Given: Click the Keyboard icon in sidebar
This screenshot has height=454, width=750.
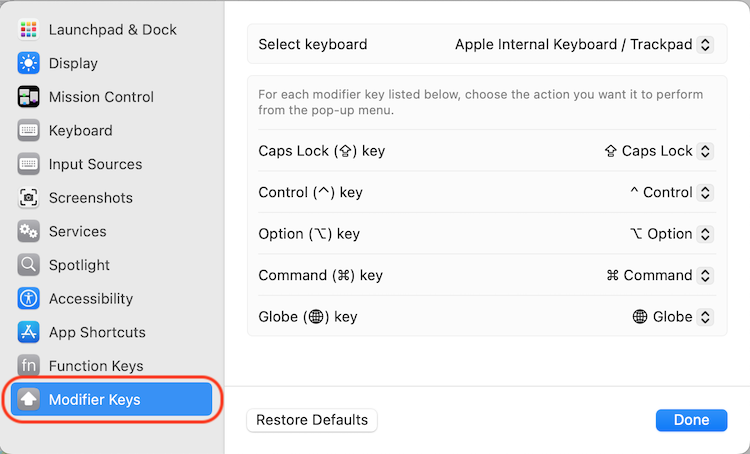Looking at the screenshot, I should 28,130.
